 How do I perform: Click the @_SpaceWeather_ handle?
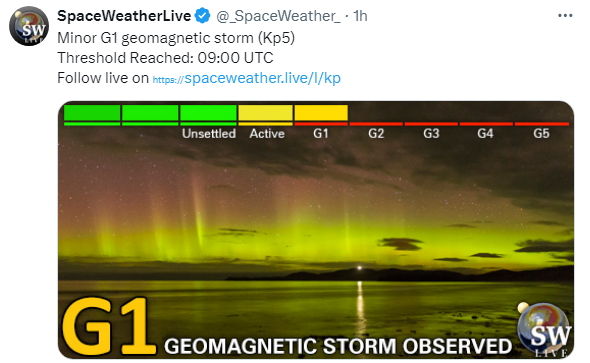click(x=278, y=16)
